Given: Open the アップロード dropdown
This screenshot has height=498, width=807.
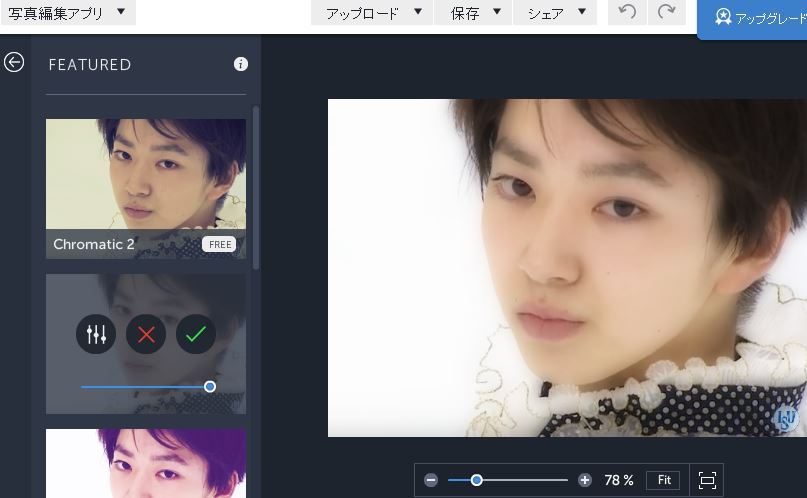Looking at the screenshot, I should pyautogui.click(x=372, y=12).
